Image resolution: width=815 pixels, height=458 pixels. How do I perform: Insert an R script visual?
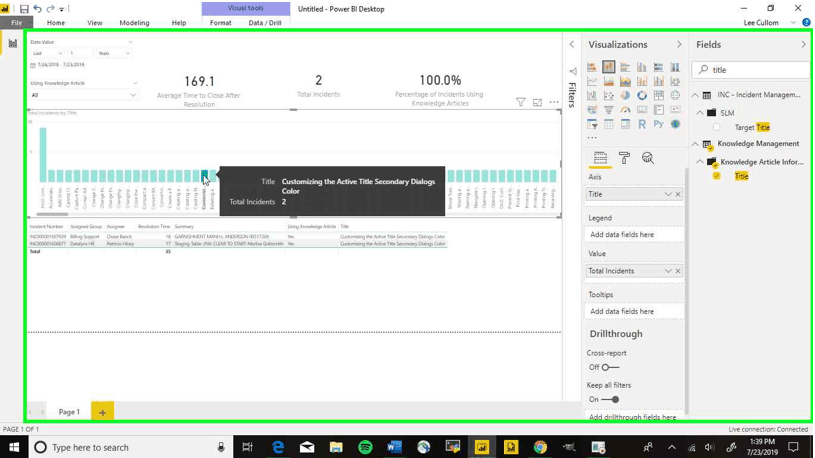(642, 124)
